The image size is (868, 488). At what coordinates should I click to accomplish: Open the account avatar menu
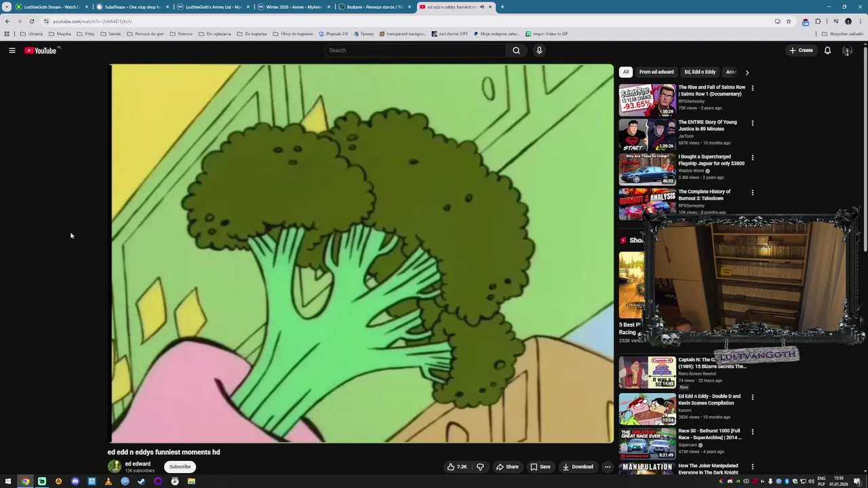pyautogui.click(x=847, y=50)
